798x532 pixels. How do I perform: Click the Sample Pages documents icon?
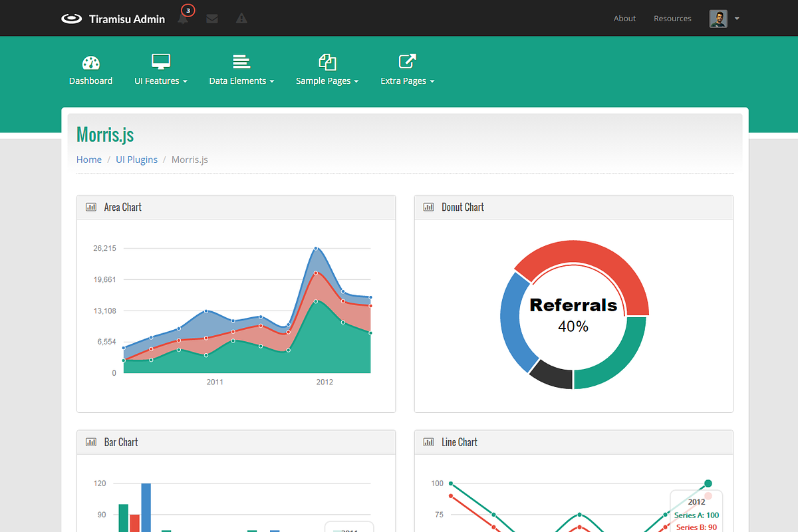pos(327,62)
